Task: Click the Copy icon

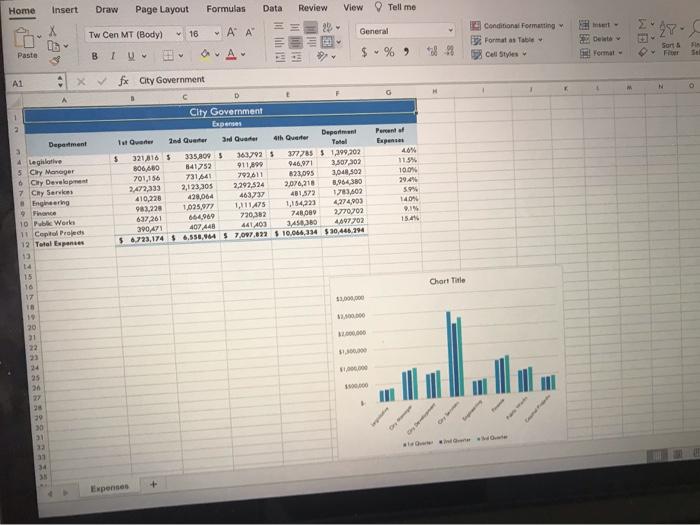Action: click(54, 46)
